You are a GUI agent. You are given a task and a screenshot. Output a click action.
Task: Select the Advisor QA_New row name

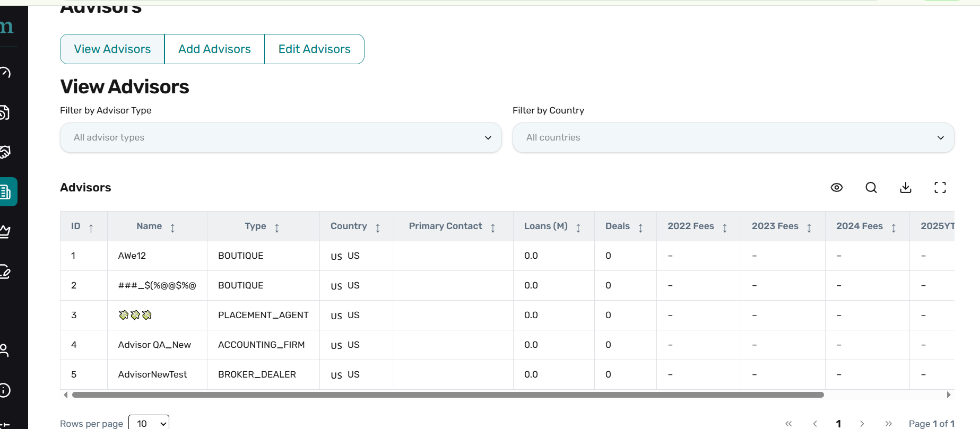click(154, 345)
